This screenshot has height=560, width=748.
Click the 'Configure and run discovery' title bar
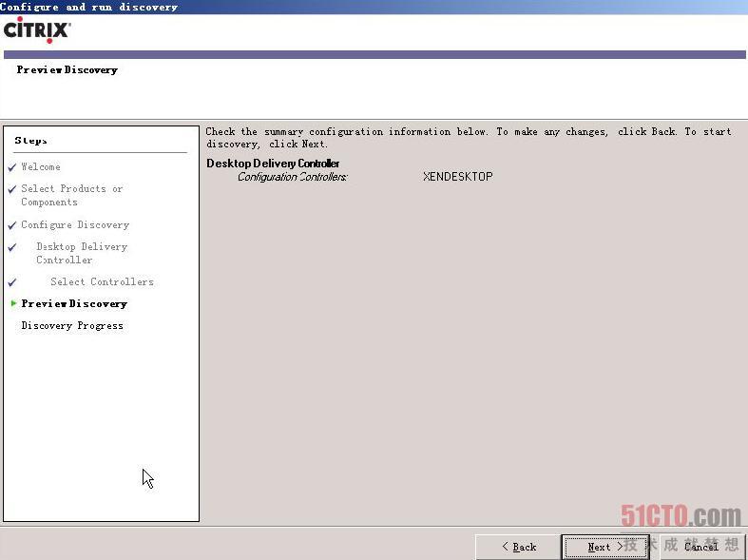click(374, 7)
